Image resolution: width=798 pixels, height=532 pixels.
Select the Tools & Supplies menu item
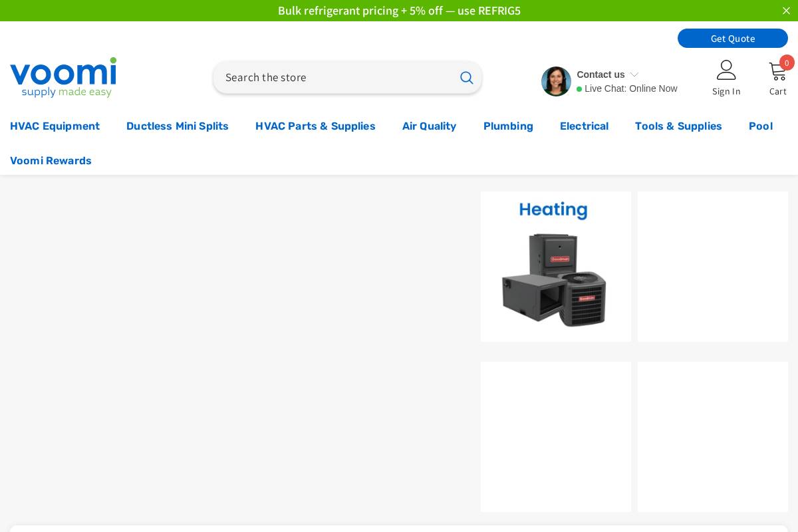click(678, 126)
